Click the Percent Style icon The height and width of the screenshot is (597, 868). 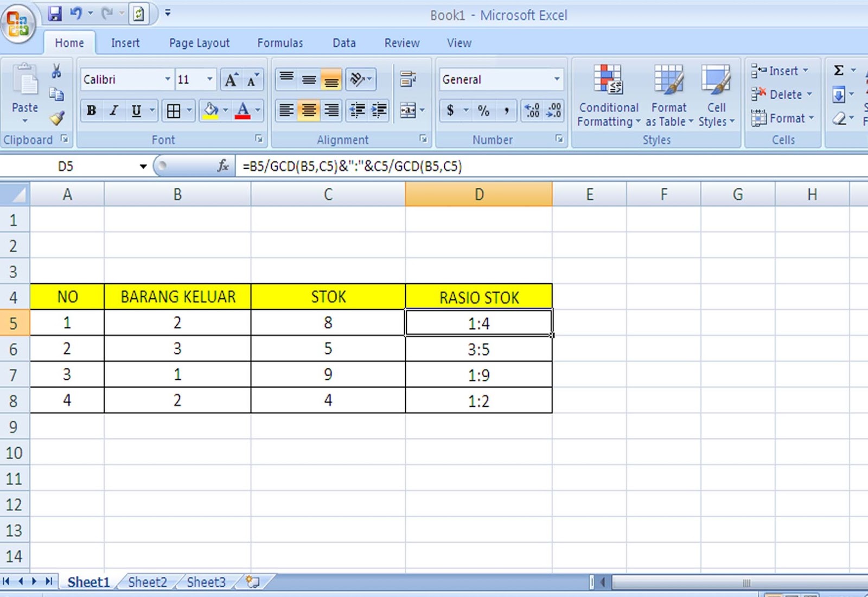pyautogui.click(x=484, y=111)
